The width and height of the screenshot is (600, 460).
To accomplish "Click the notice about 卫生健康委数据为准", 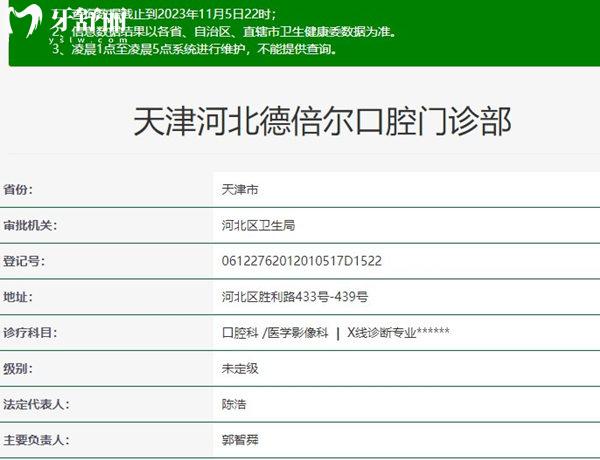I will (x=224, y=31).
